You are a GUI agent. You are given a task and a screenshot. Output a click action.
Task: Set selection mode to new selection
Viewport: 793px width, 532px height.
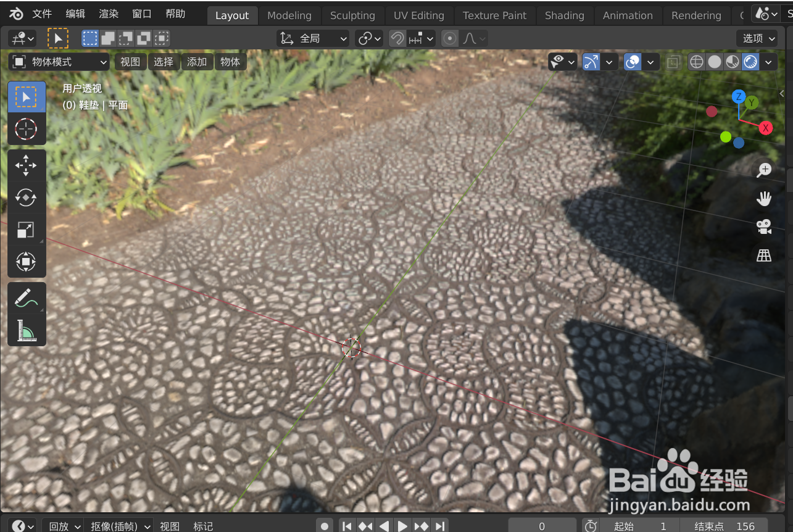tap(91, 39)
